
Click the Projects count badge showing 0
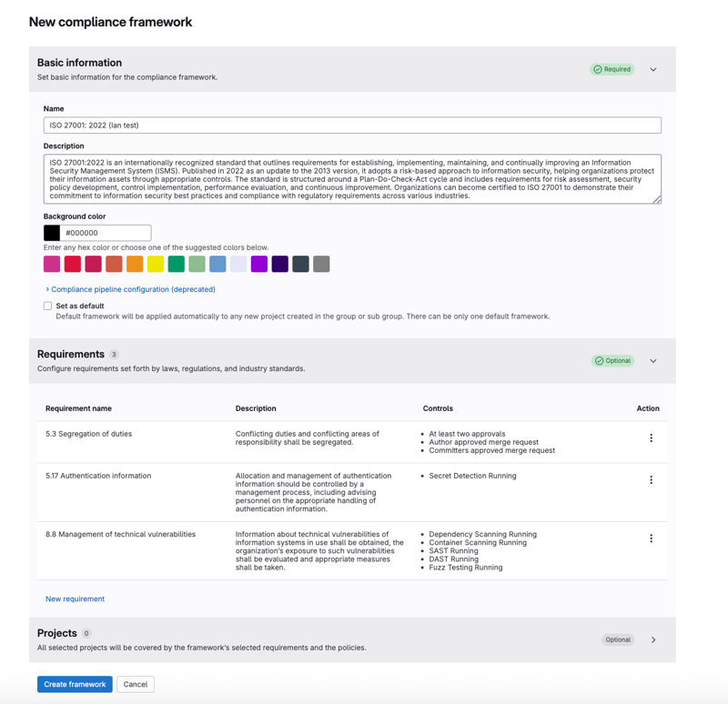coord(86,633)
